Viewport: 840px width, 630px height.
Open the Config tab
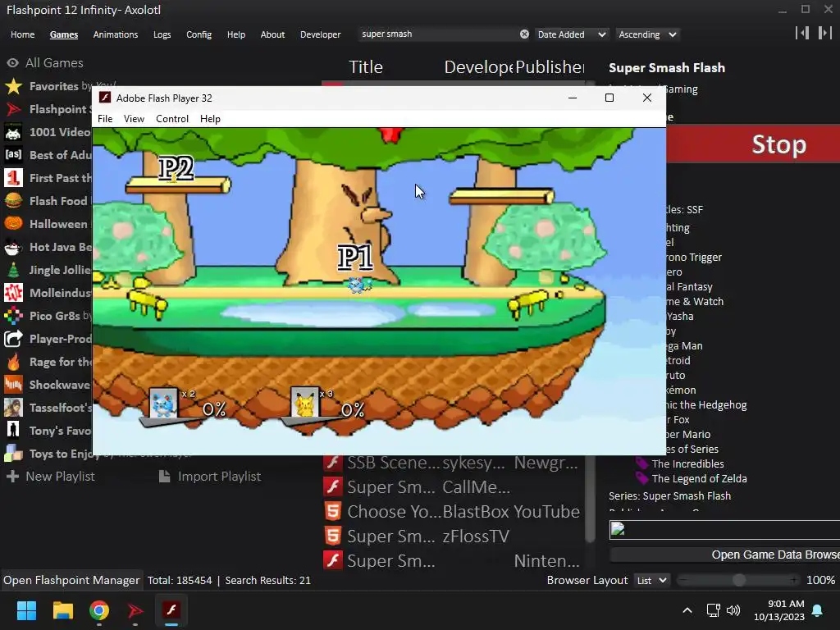click(x=199, y=34)
